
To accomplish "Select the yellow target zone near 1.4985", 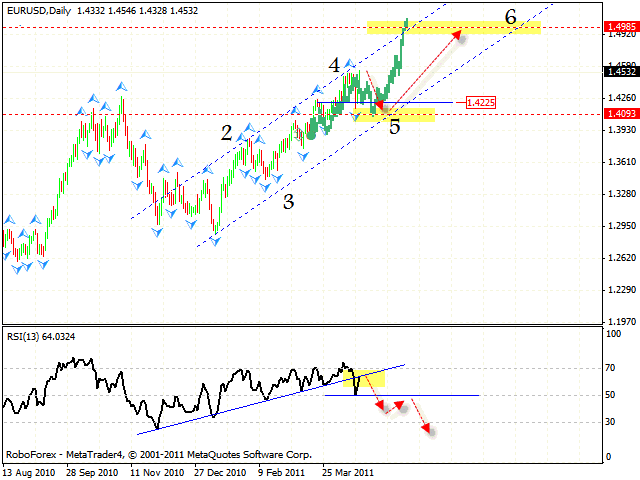I will click(455, 27).
